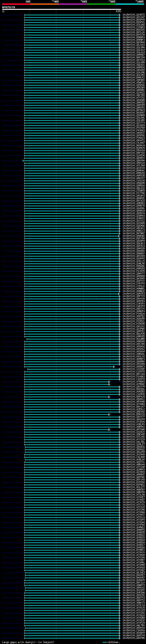Click the orange ~40% identity legend bar
This screenshot has height=644, width=146.
click(x=45, y=4)
